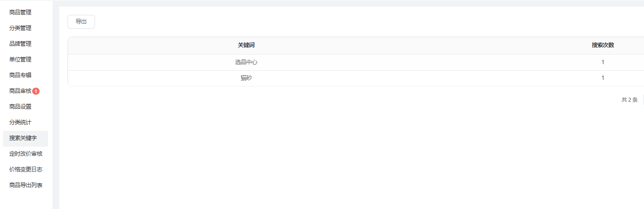Open 商品导出列表 in sidebar
Image resolution: width=644 pixels, height=209 pixels.
26,185
